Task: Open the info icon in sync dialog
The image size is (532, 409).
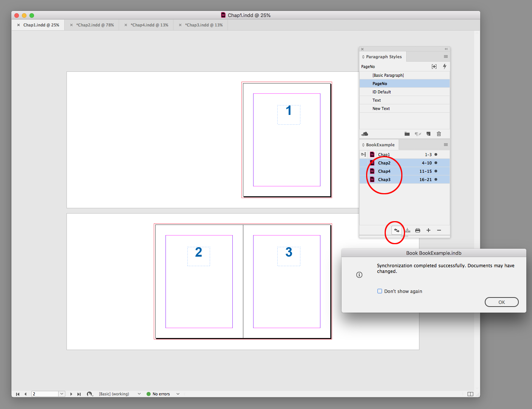Action: tap(359, 275)
